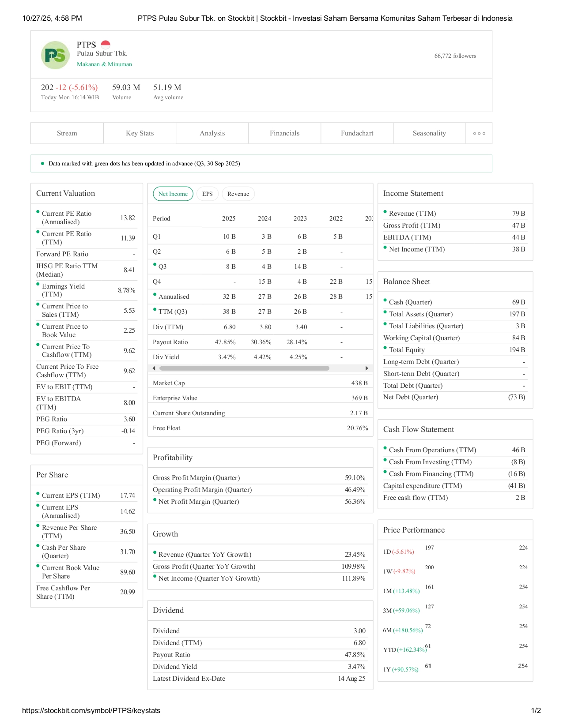Click the Free Float row
The width and height of the screenshot is (563, 728).
[x=260, y=428]
